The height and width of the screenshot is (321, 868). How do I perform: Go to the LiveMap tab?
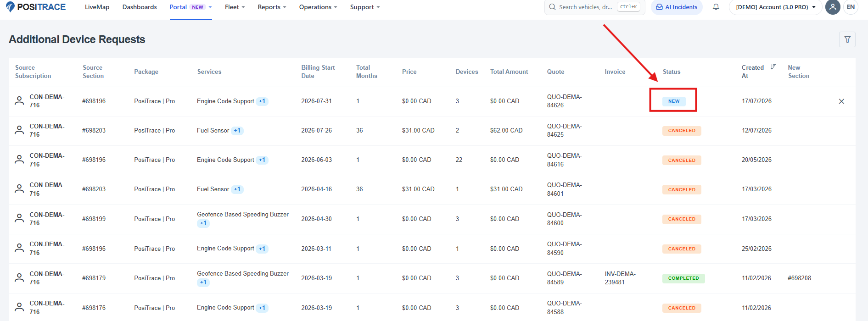click(x=97, y=7)
